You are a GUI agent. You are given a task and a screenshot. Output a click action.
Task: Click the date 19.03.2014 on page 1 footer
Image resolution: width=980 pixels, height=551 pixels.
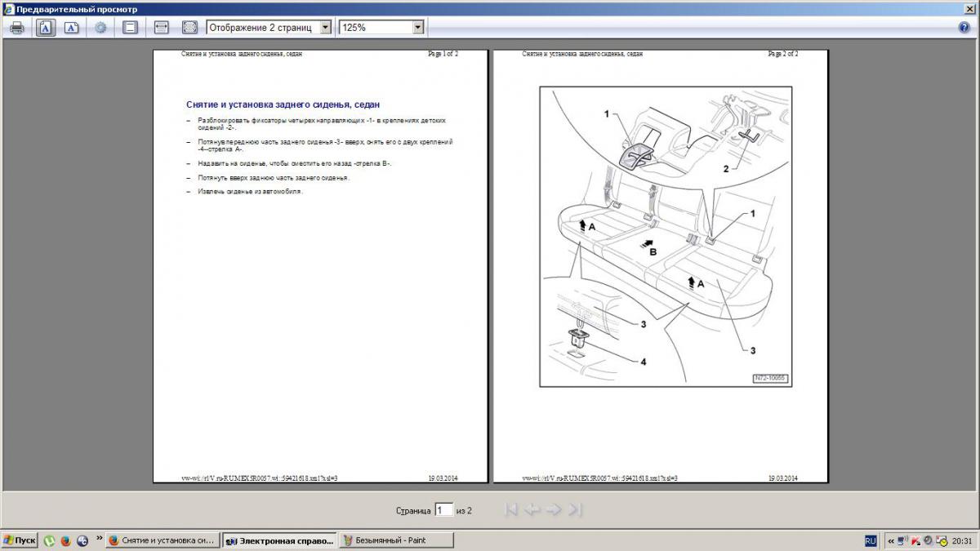[443, 478]
